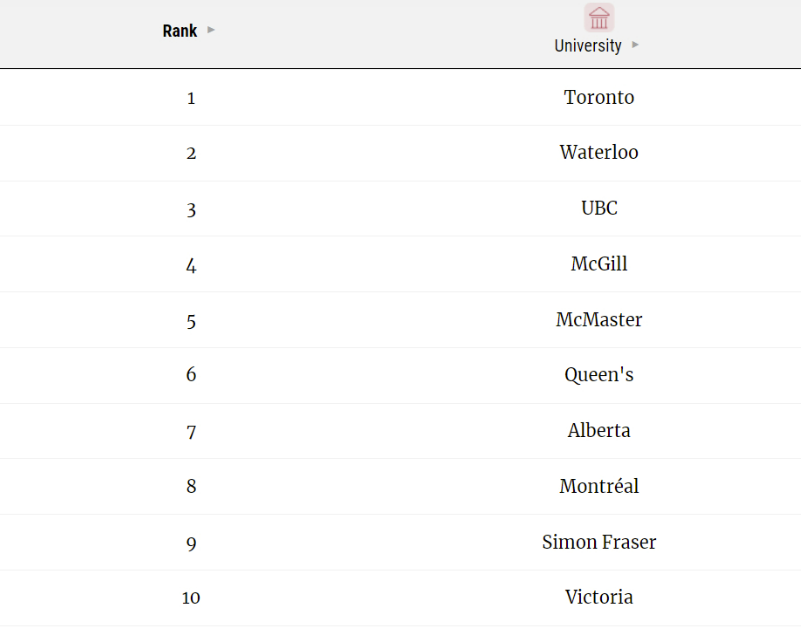Click rank number 1 cell
Viewport: 801px width, 634px height.
point(191,98)
